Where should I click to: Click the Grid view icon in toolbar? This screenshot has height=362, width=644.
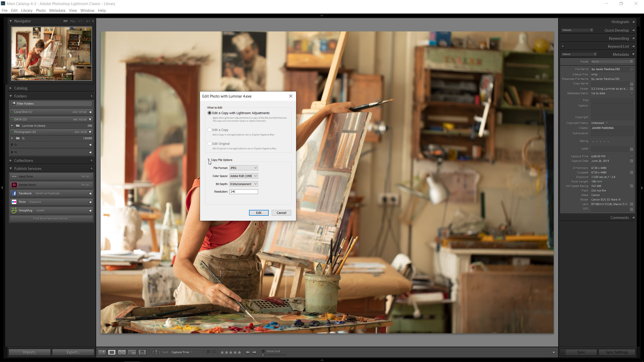[102, 352]
